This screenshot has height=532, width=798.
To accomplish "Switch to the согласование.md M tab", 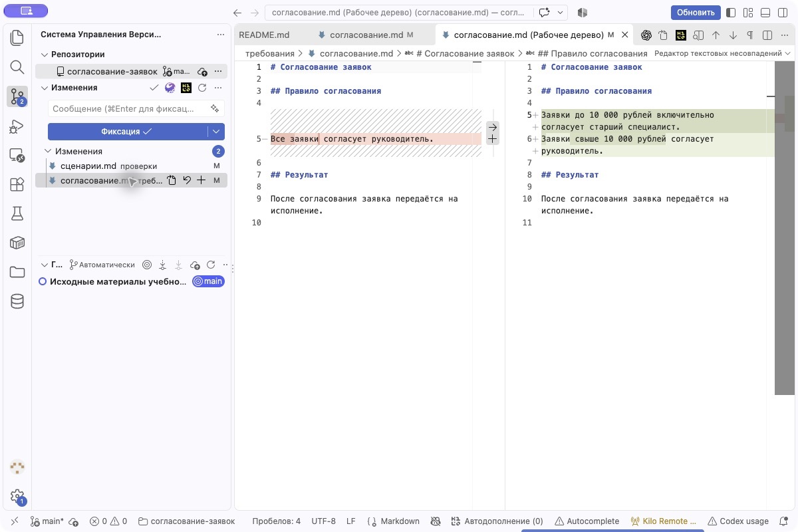I will tap(366, 35).
